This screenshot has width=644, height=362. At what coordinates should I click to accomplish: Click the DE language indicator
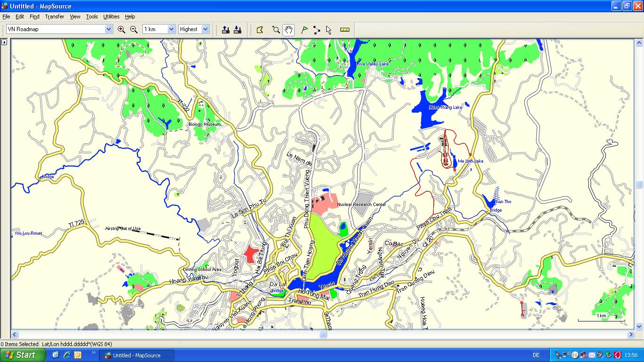pos(536,355)
